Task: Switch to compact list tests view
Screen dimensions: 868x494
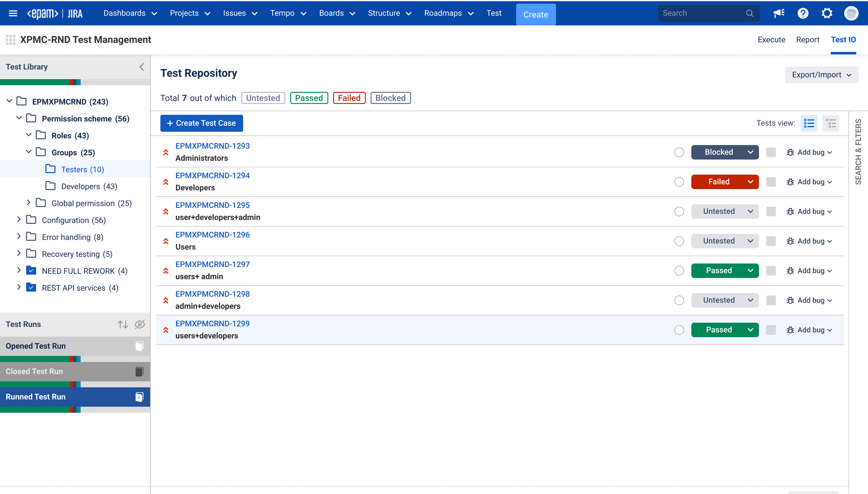Action: pyautogui.click(x=809, y=123)
